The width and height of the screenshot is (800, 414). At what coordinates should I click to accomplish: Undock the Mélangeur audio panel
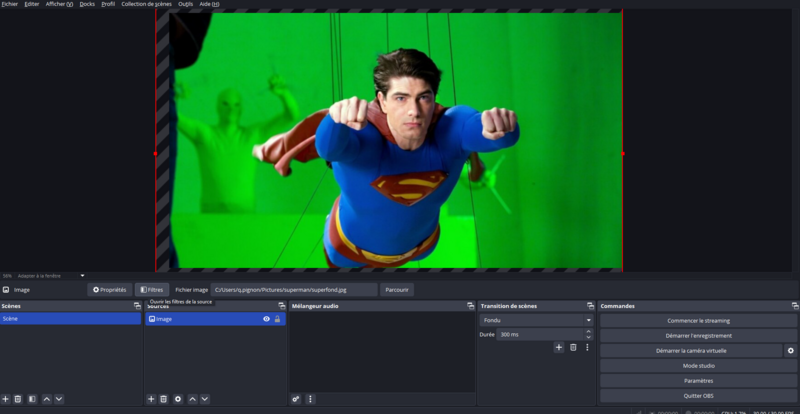(x=470, y=306)
